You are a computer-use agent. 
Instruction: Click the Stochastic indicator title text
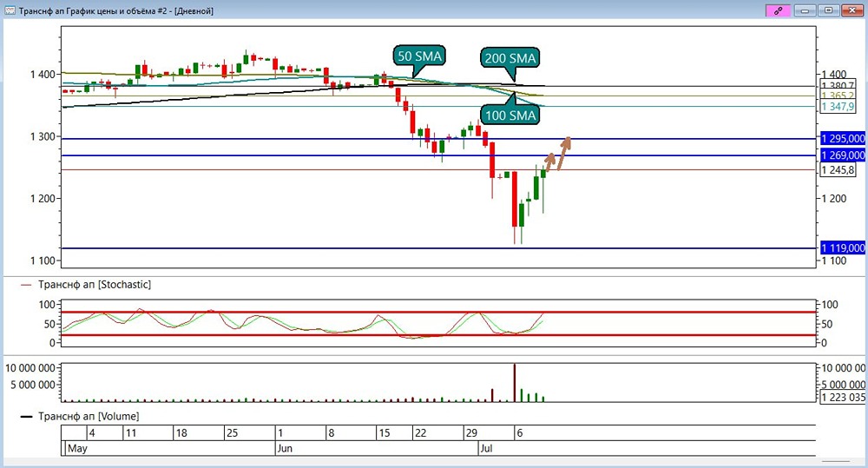click(95, 285)
